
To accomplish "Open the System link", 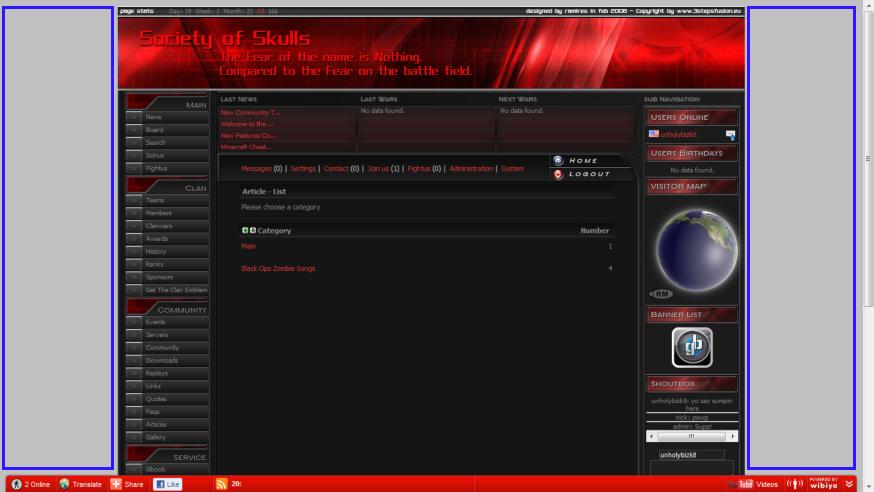I will point(512,168).
